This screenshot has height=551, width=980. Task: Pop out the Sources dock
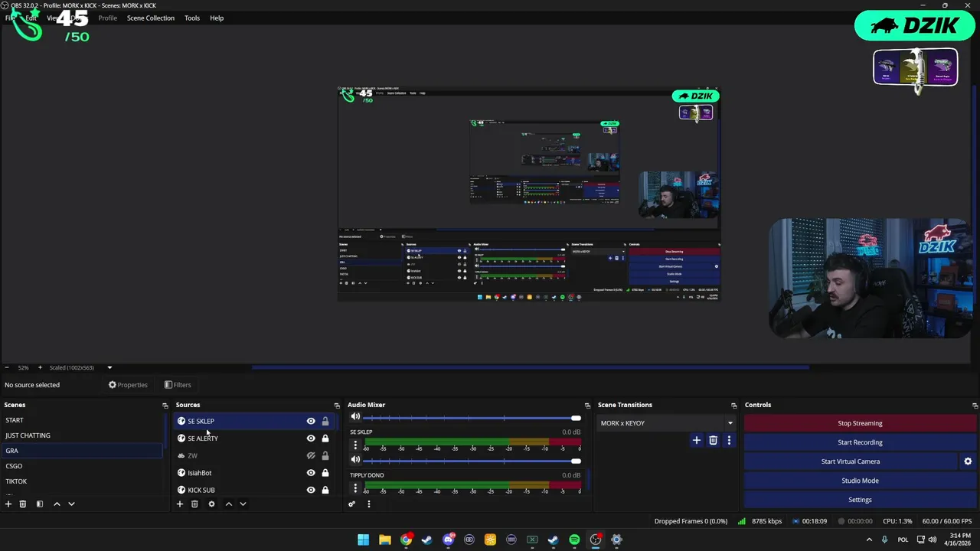coord(336,406)
